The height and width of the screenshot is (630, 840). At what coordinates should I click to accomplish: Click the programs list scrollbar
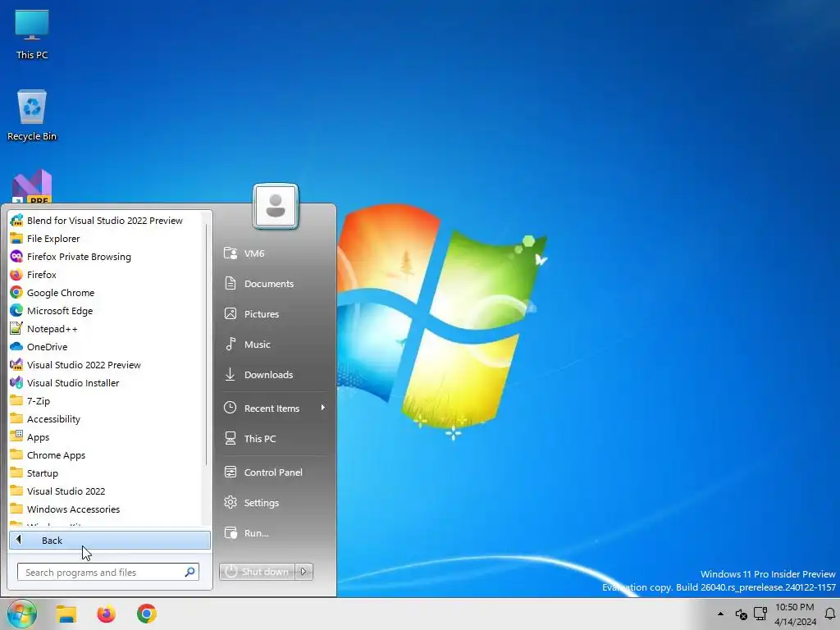pyautogui.click(x=206, y=345)
